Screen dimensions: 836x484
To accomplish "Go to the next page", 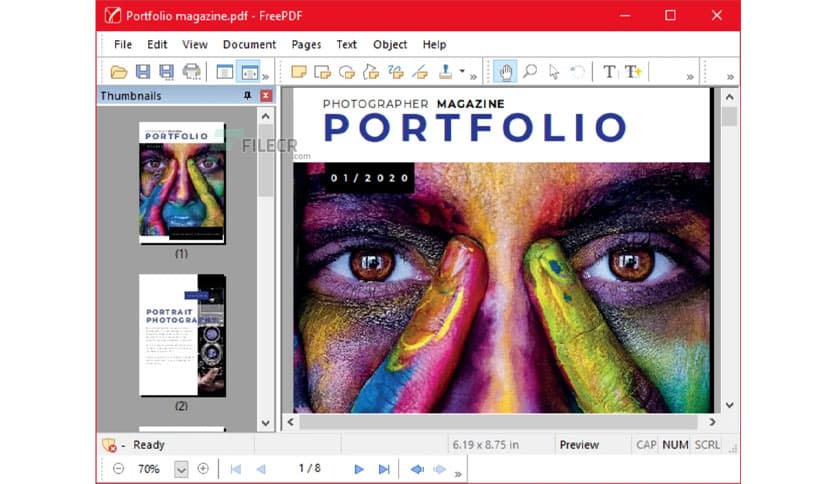I will point(359,468).
